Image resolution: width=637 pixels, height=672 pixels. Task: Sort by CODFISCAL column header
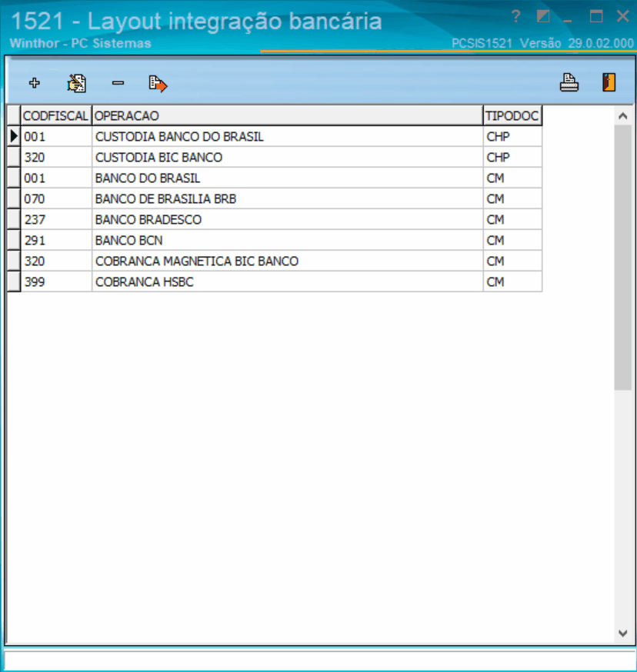55,115
